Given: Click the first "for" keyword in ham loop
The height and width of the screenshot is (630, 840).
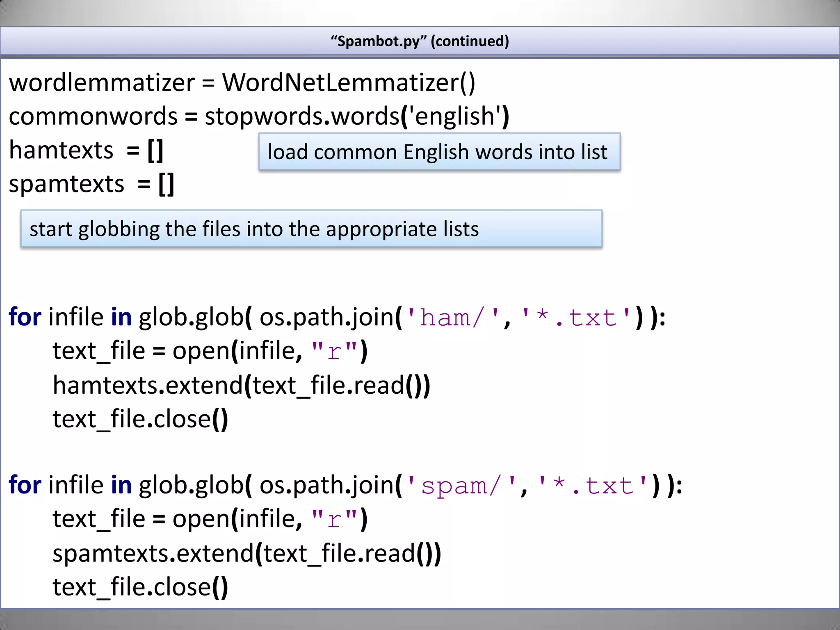Looking at the screenshot, I should [x=25, y=317].
